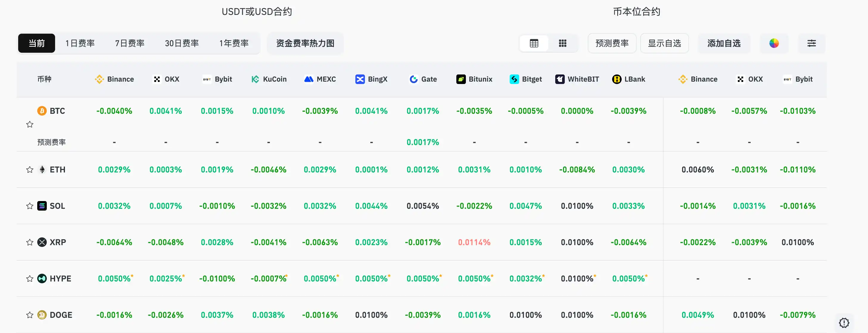Toggle the DOGE favorite star
Image resolution: width=868 pixels, height=333 pixels.
[30, 315]
